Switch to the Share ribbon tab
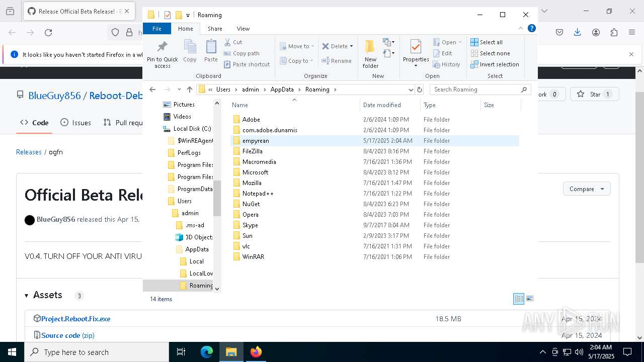The image size is (644, 362). (x=215, y=29)
